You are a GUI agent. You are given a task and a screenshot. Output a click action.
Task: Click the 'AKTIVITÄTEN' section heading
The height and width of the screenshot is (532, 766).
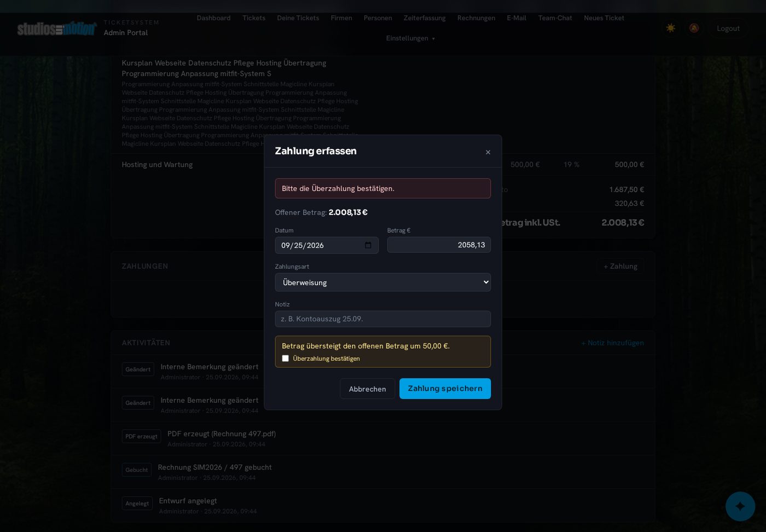146,343
